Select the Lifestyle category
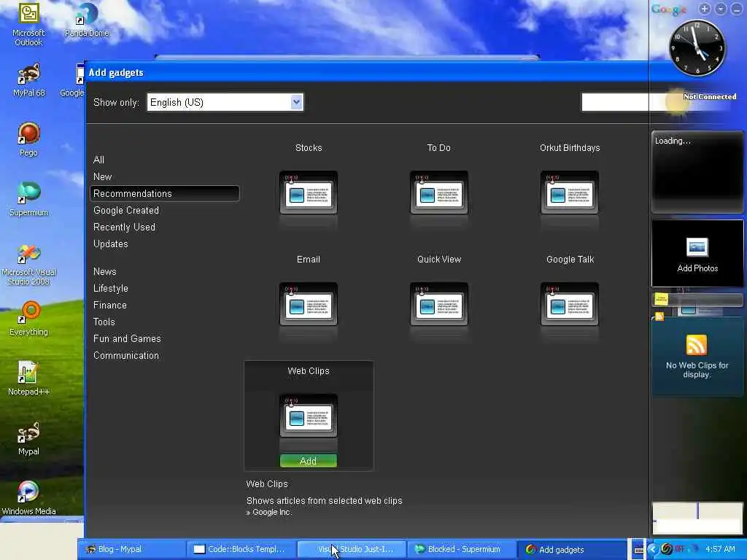 [x=111, y=289]
